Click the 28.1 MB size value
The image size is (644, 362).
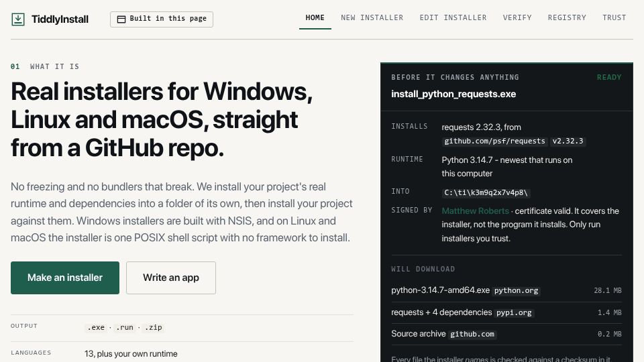[x=608, y=290]
